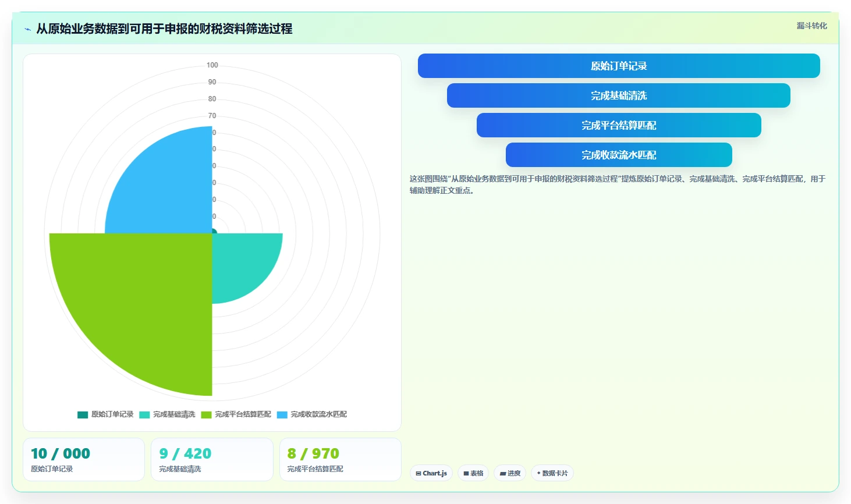
Task: Click the chart title 从原始业务数据到可用于申报
Action: (x=164, y=29)
